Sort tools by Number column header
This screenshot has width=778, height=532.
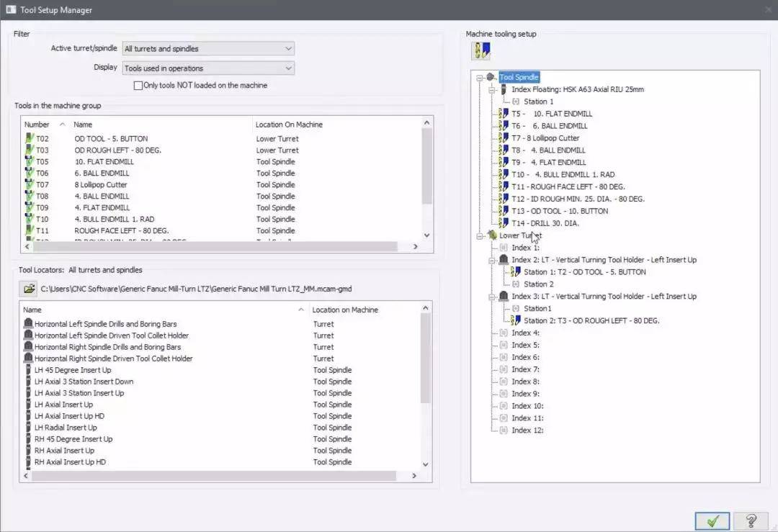37,125
